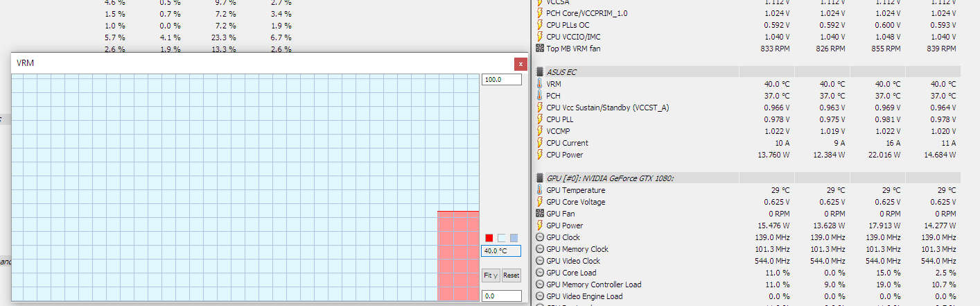Click the round icon for GPU Memory Clock
Viewport: 980px width, 306px height.
point(540,249)
